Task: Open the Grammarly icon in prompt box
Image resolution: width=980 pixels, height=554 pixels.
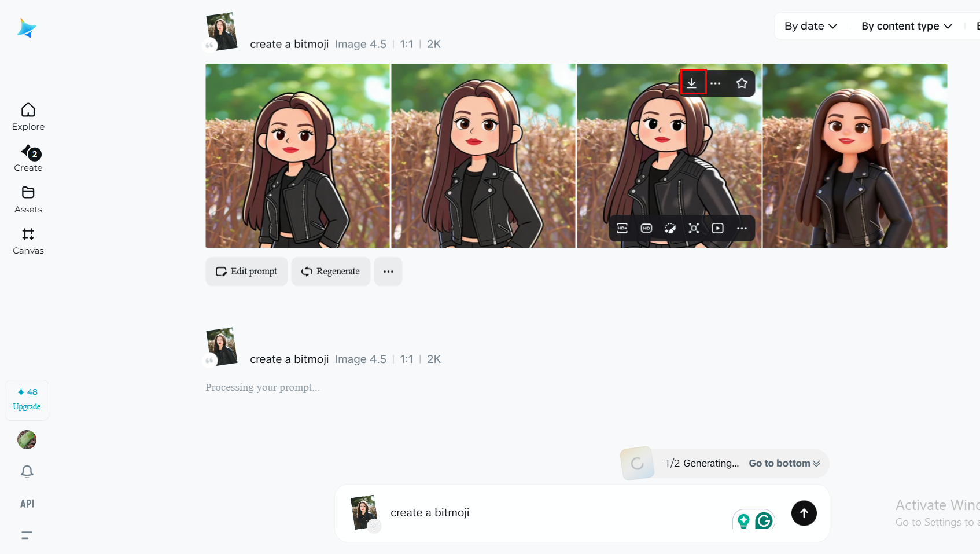Action: click(764, 521)
